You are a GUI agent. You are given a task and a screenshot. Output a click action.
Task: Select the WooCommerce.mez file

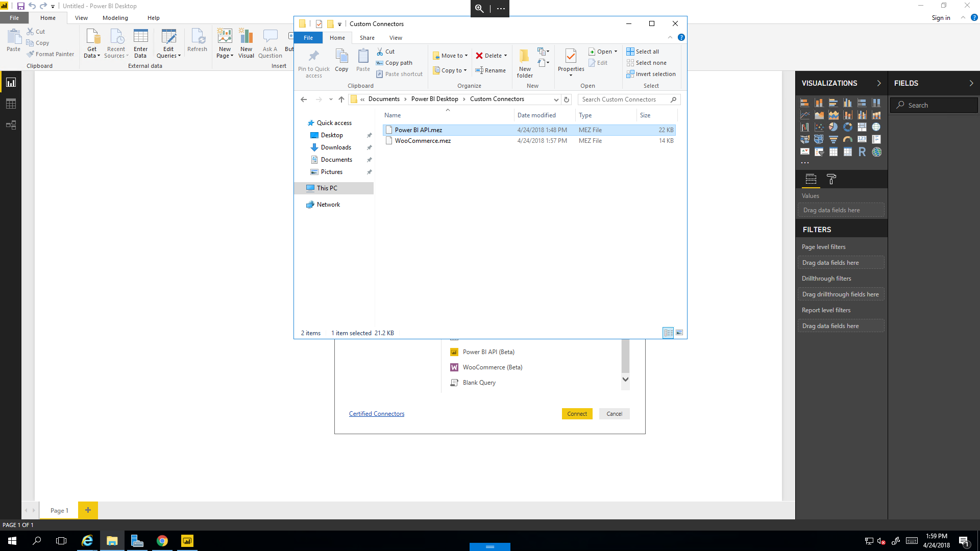coord(423,141)
